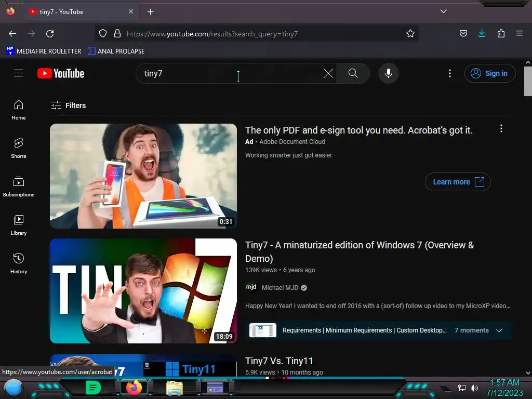
Task: Open the Firefox application menu
Action: coord(520,34)
